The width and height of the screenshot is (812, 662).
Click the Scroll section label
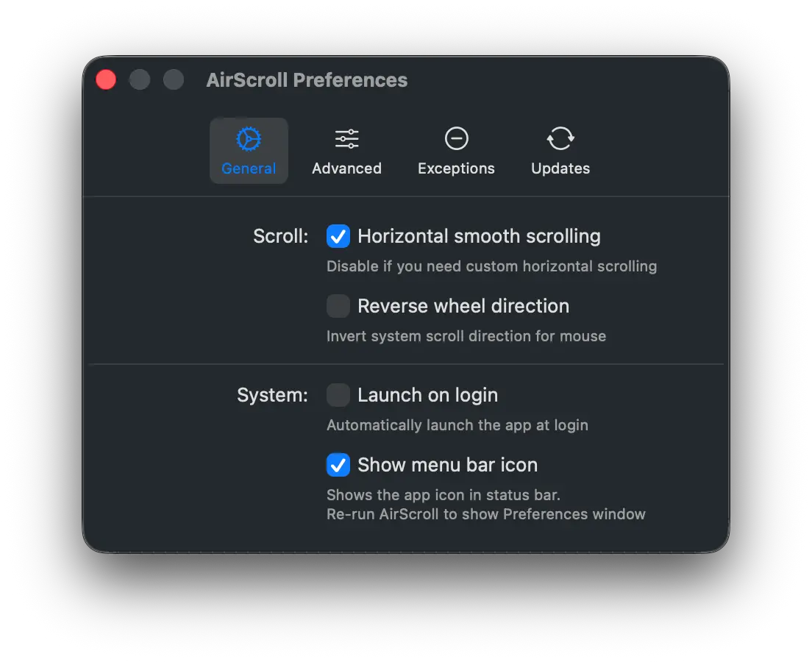280,236
